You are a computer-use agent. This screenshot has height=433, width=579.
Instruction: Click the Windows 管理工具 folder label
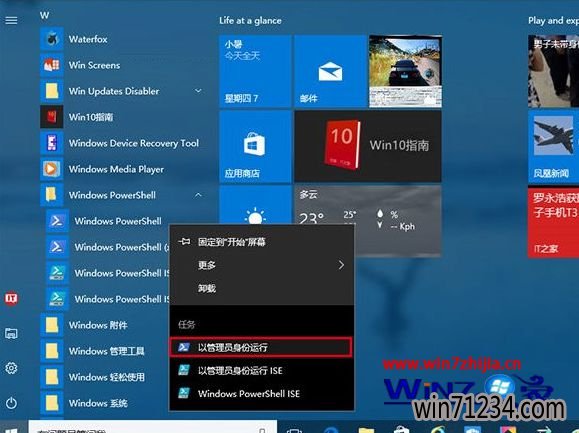coord(106,351)
